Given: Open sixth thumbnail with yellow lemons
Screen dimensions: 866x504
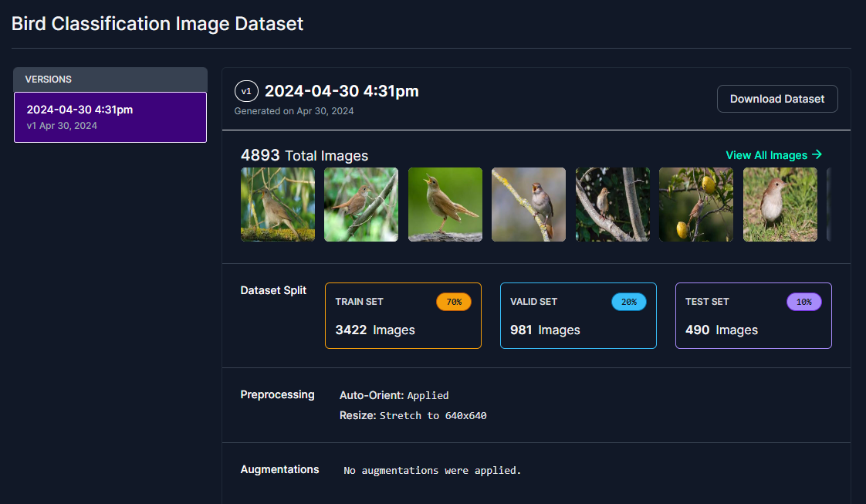Looking at the screenshot, I should (696, 205).
